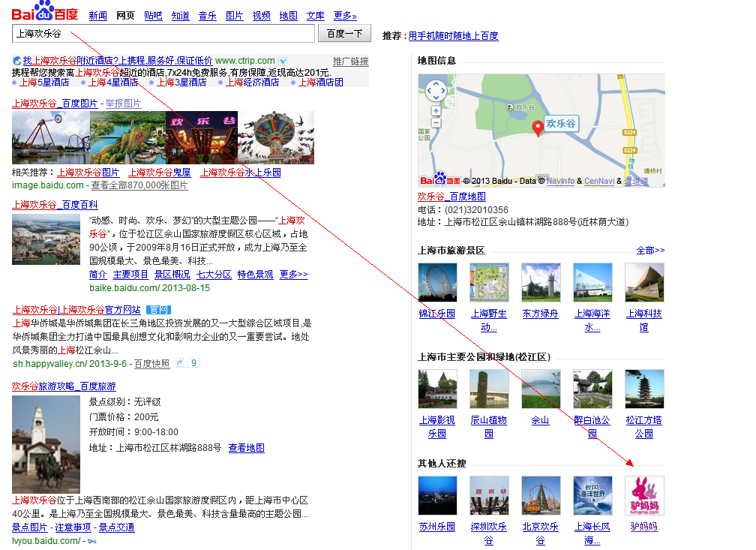
Task: Click the 举报图片 link
Action: [x=124, y=104]
